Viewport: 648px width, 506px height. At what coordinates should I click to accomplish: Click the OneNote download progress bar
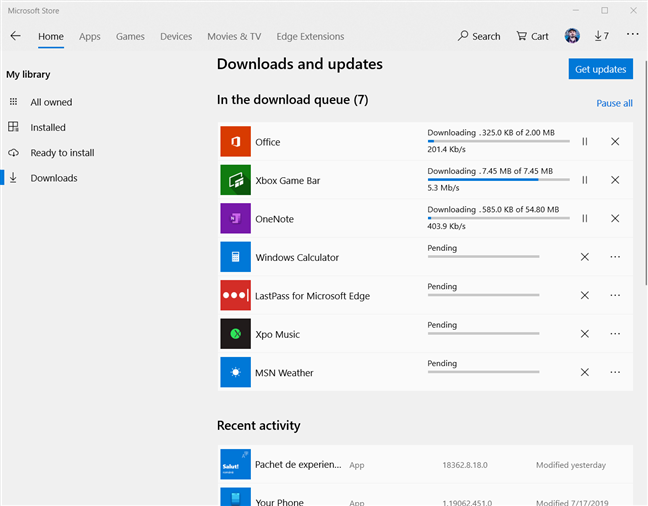[498, 218]
